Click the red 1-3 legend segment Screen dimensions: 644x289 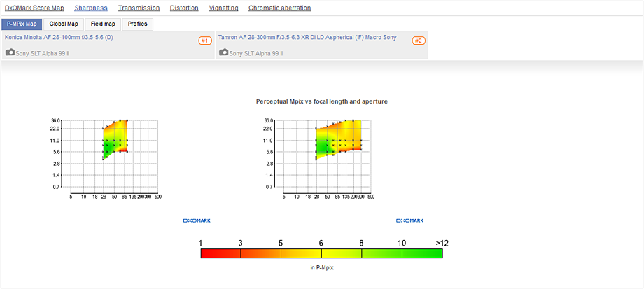point(221,253)
